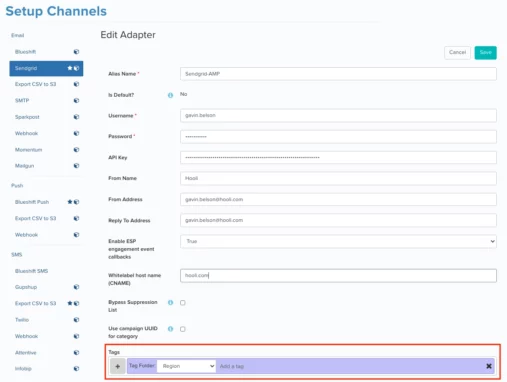Click the cube icon beside Gupshup
This screenshot has width=507, height=382.
tap(76, 287)
